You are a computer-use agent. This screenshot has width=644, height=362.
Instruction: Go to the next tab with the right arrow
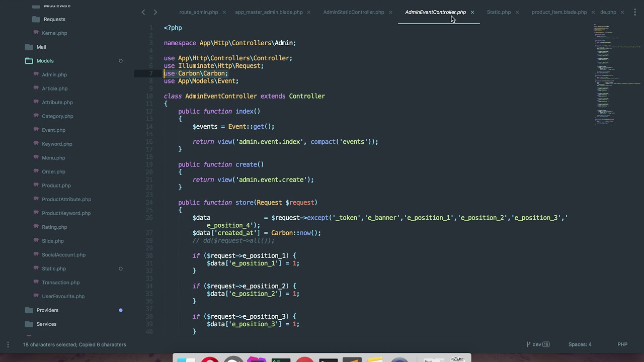[155, 12]
